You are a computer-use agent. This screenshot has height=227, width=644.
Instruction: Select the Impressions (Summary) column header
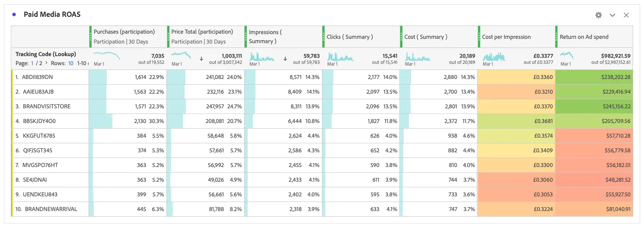click(x=284, y=37)
